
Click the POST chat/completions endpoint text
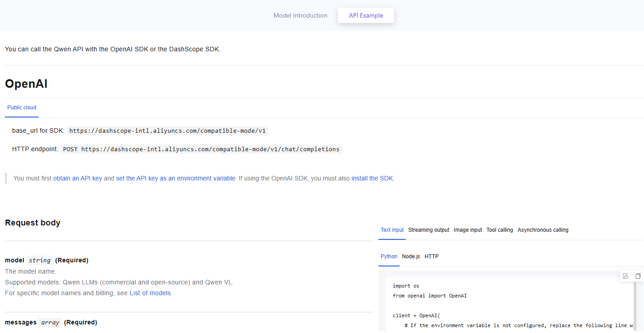coord(201,149)
